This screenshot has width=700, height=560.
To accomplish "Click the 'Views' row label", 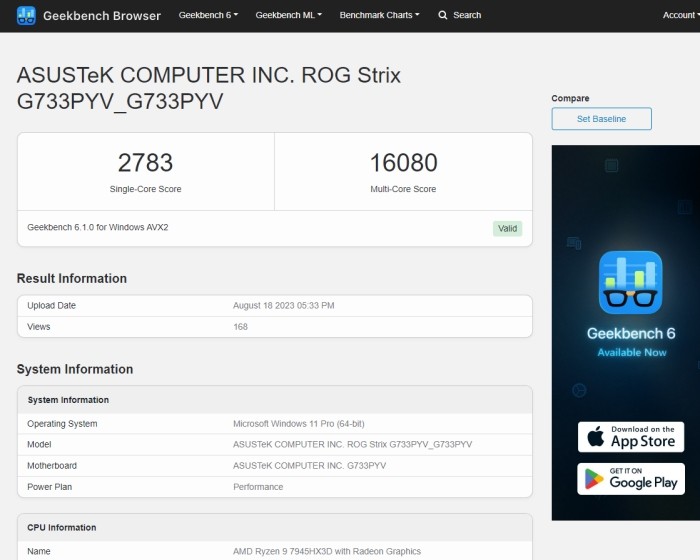I will (x=39, y=326).
